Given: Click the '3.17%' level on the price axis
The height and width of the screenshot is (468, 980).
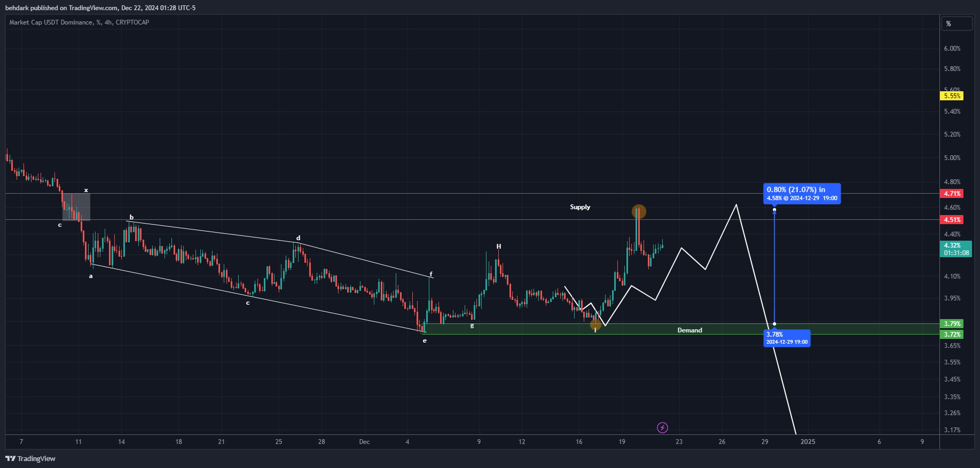Looking at the screenshot, I should pos(952,430).
